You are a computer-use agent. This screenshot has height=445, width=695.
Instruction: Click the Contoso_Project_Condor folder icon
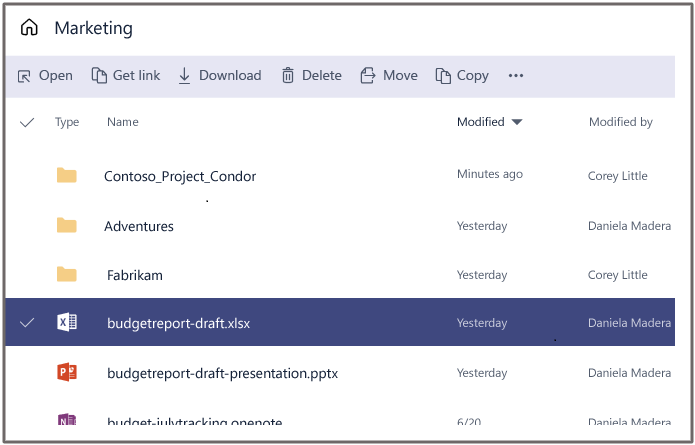[67, 176]
